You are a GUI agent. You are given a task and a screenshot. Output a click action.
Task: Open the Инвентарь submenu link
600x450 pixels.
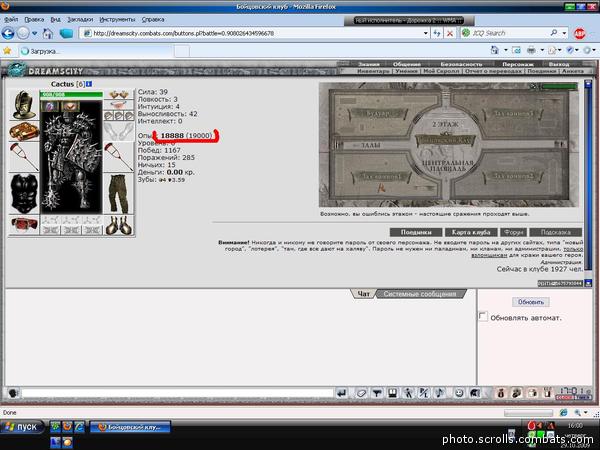click(x=373, y=71)
